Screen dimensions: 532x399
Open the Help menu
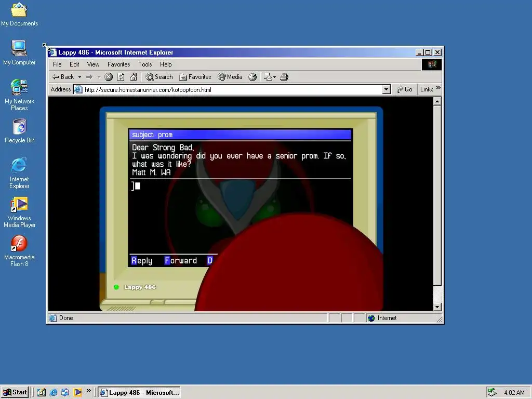(x=166, y=64)
